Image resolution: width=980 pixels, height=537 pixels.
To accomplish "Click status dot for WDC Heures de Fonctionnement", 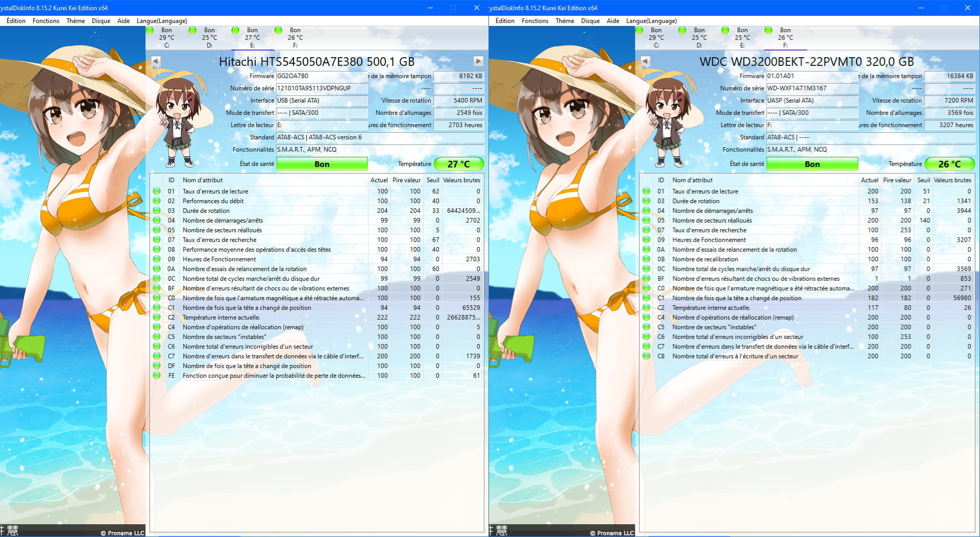I will (x=646, y=240).
